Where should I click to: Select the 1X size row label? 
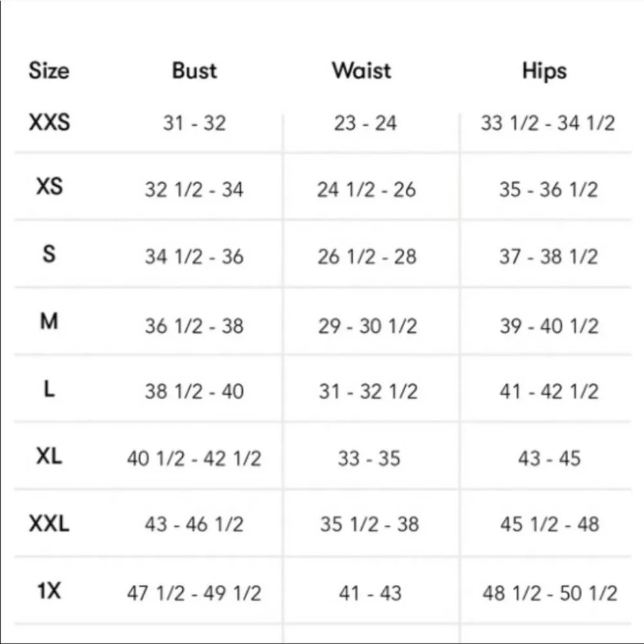tap(49, 591)
